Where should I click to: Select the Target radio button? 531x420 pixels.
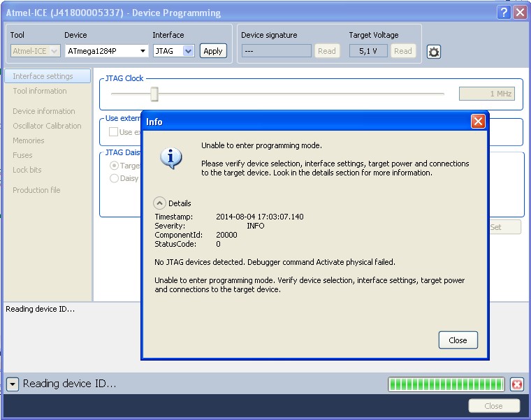[114, 166]
